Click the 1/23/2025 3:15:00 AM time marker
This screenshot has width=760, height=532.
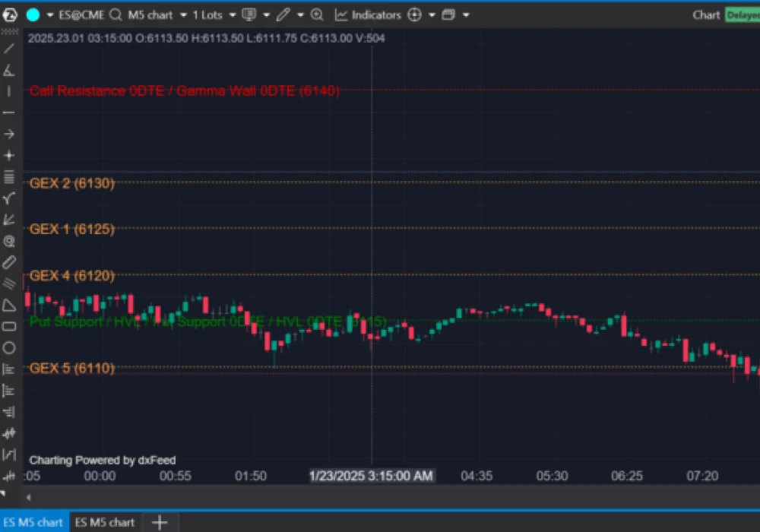click(372, 476)
